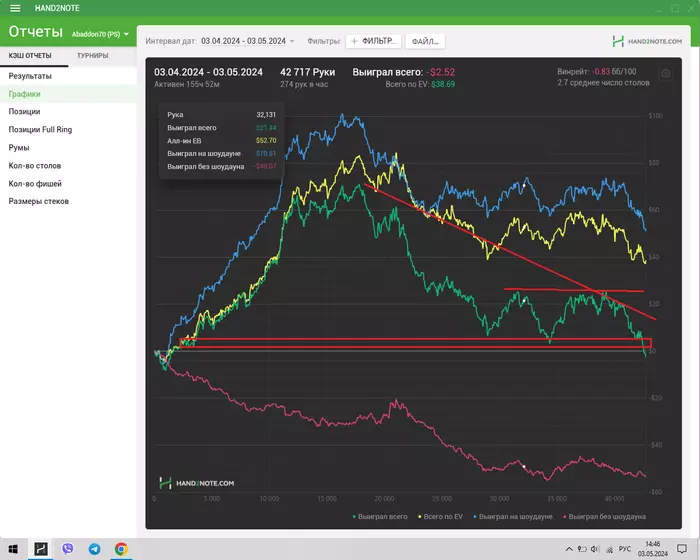
Task: Open Google Chrome from the taskbar
Action: coord(121,549)
